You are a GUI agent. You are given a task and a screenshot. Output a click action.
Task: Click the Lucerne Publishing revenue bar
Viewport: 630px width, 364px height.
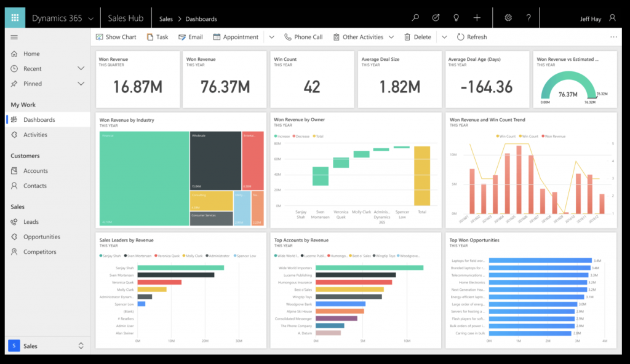click(356, 275)
